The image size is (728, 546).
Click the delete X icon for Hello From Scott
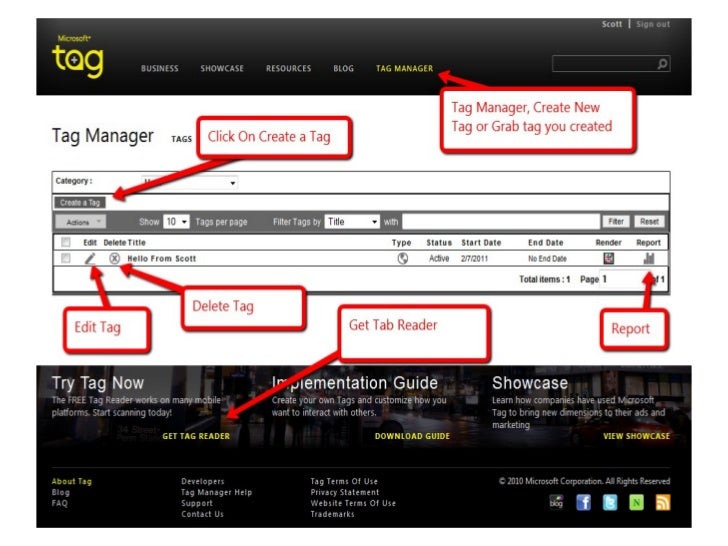point(115,258)
